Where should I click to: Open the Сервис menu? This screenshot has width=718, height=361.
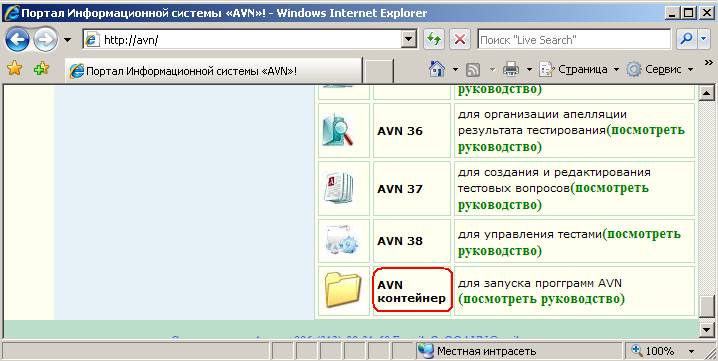point(660,69)
